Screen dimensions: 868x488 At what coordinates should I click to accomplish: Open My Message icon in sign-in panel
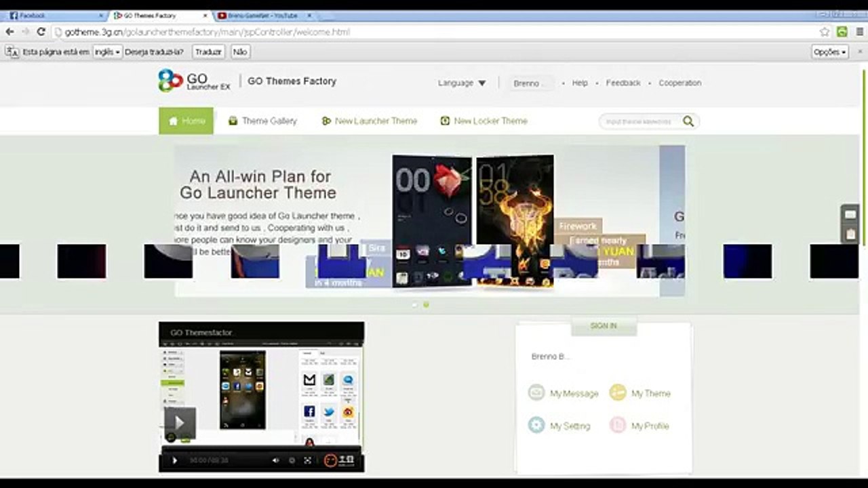[536, 392]
